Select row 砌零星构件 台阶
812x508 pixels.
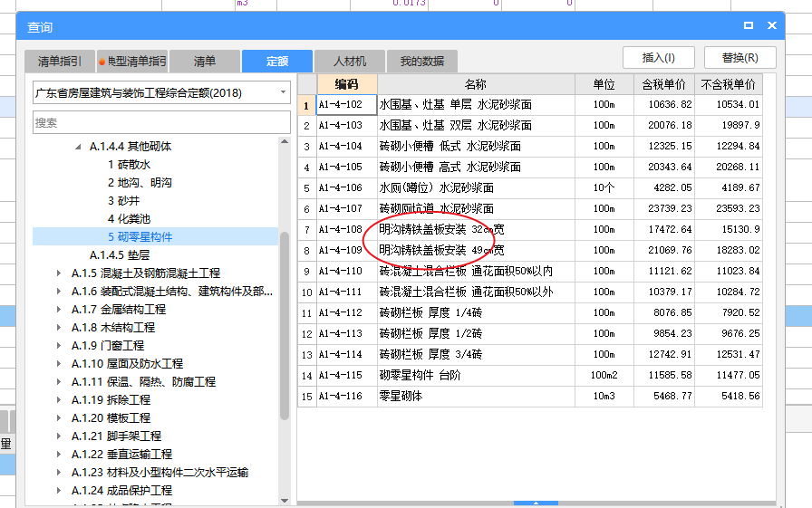point(530,375)
